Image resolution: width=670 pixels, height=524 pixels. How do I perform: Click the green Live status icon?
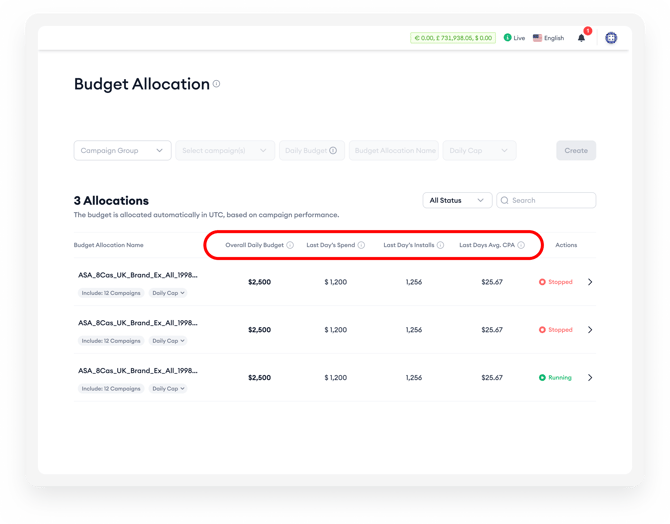click(x=508, y=38)
